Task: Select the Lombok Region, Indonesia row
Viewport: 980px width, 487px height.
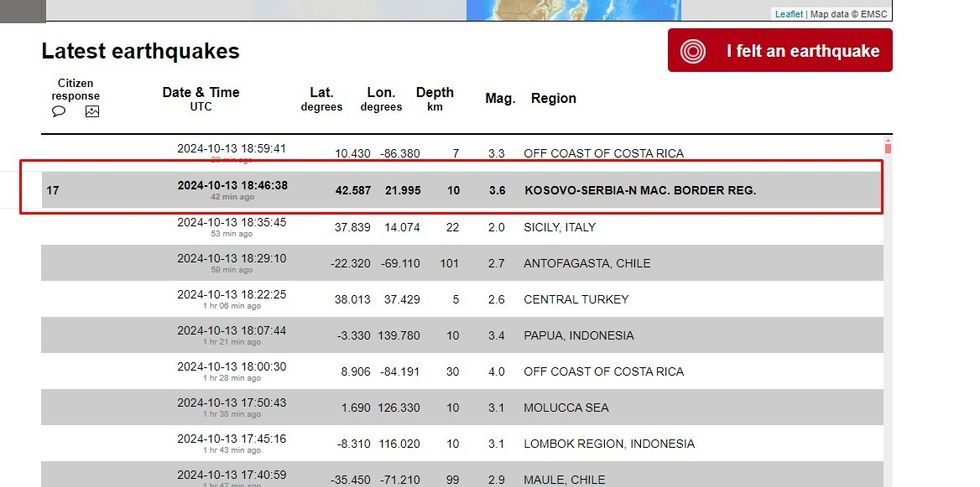Action: click(x=608, y=444)
